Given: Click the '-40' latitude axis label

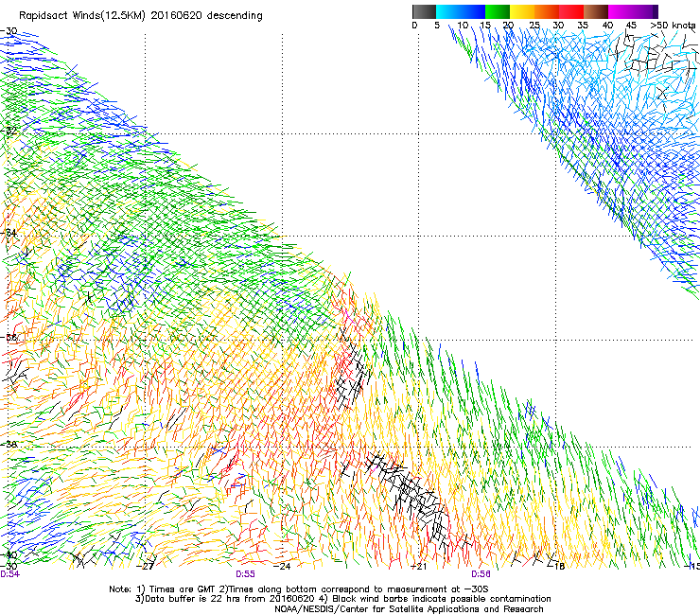Looking at the screenshot, I should pyautogui.click(x=9, y=555).
